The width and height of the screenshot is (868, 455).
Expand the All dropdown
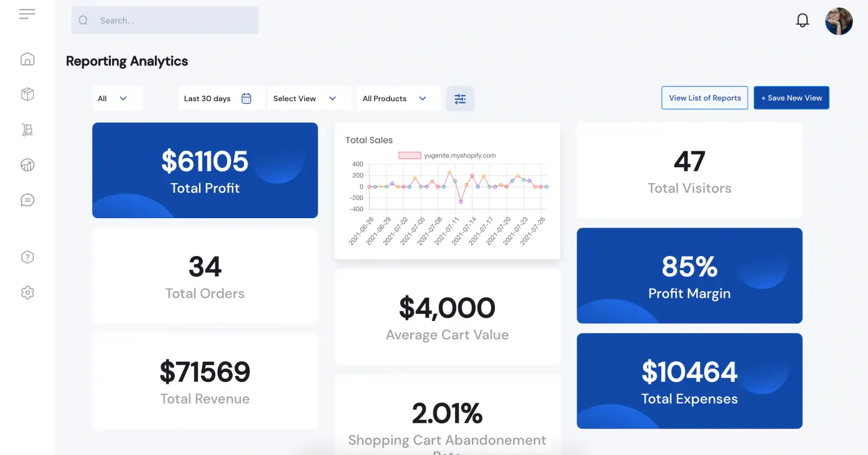(x=117, y=98)
